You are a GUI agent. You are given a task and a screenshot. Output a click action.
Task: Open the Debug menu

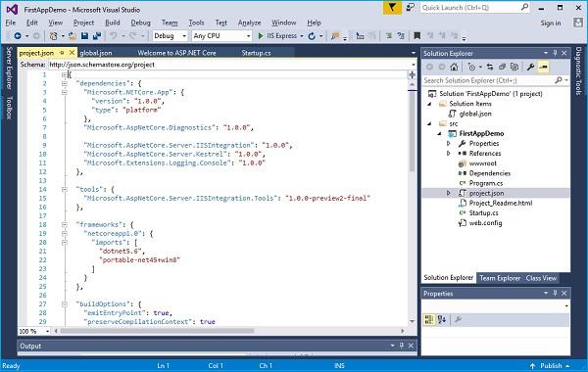140,23
